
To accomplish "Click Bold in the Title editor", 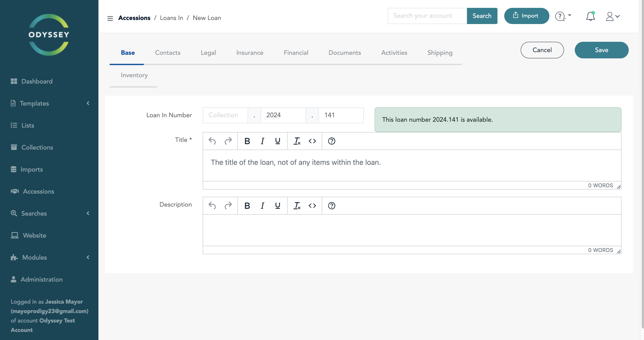I will [247, 141].
